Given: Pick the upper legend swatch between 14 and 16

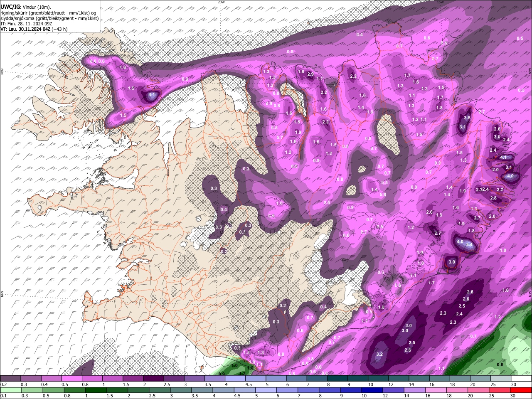Looking at the screenshot, I should pos(419,378).
